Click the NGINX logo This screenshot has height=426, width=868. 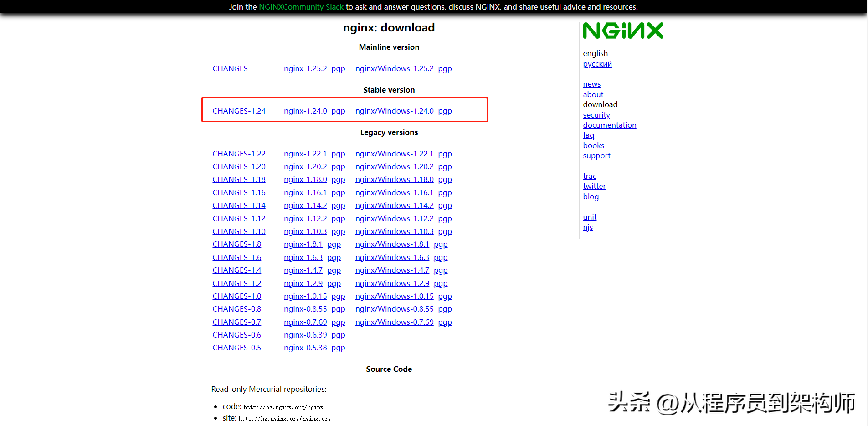(623, 31)
